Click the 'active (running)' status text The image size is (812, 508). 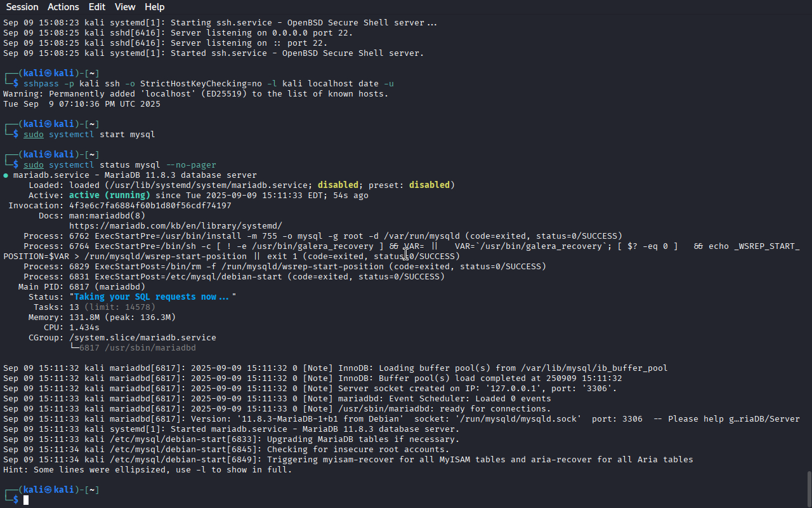[x=110, y=196]
